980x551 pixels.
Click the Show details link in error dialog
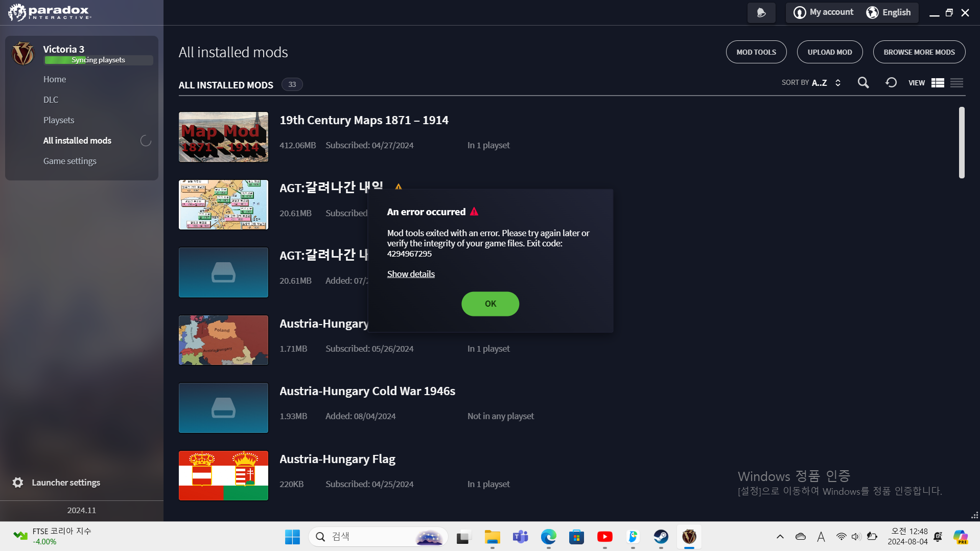(x=411, y=274)
